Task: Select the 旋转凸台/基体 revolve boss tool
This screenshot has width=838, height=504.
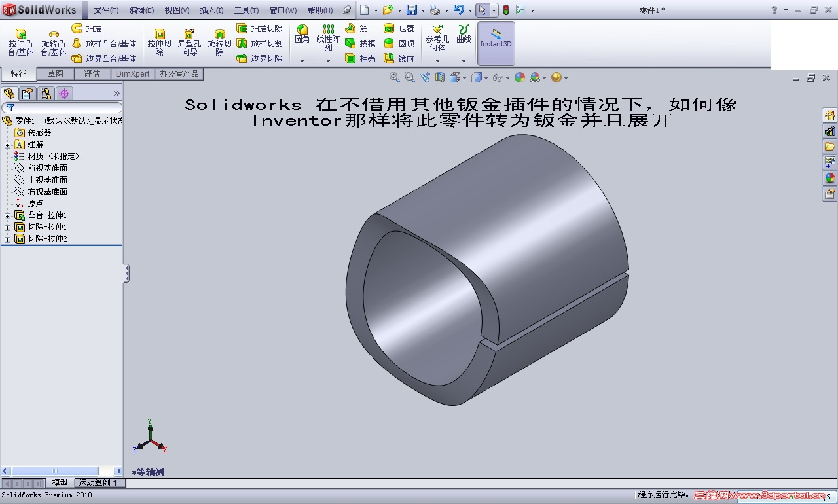Action: (x=54, y=42)
